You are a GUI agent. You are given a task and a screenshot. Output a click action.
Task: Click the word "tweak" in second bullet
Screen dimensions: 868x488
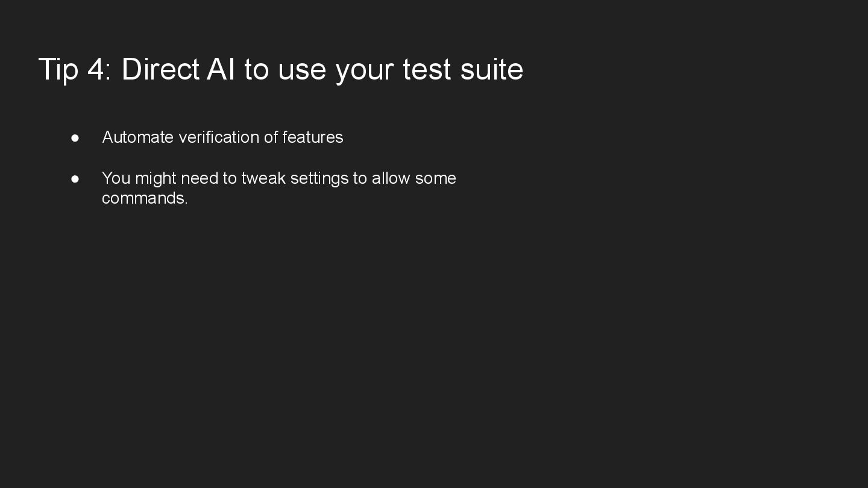tap(263, 178)
